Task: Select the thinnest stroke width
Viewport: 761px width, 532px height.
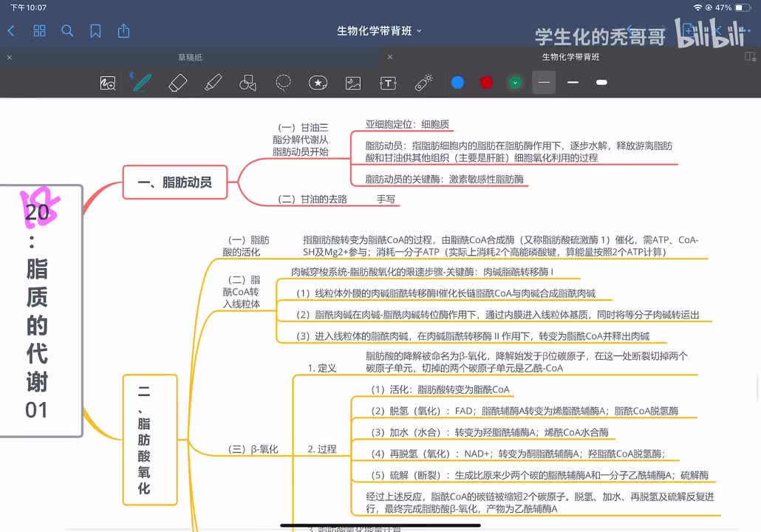Action: click(544, 83)
